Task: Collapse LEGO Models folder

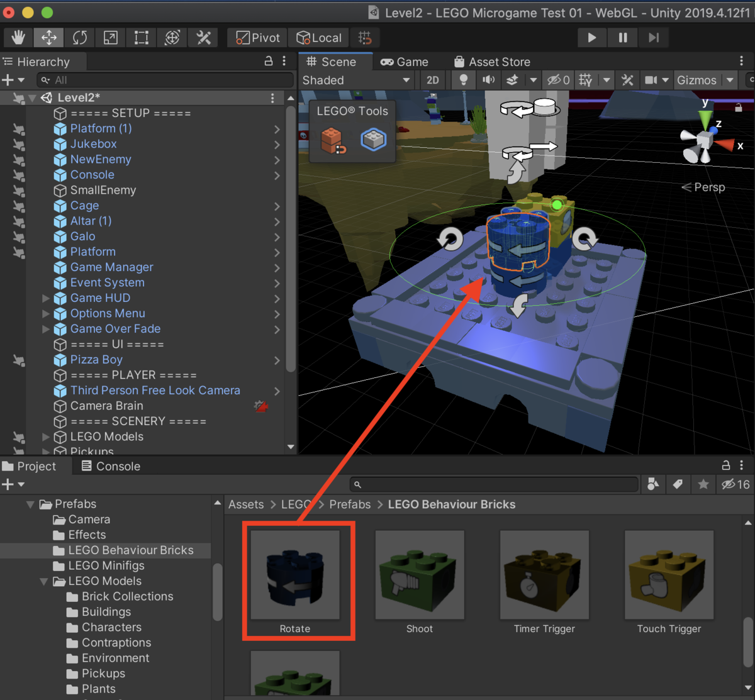Action: tap(44, 581)
